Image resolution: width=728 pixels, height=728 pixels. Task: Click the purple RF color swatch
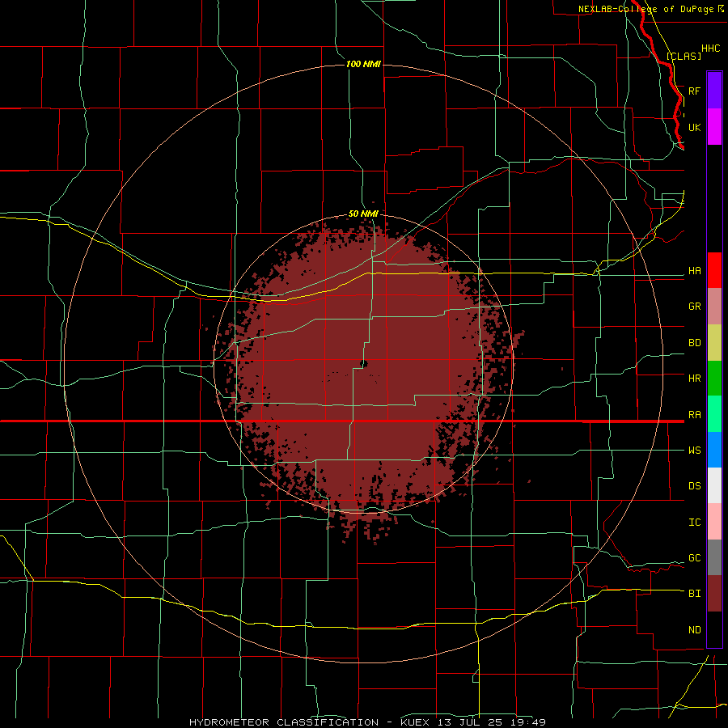[714, 91]
